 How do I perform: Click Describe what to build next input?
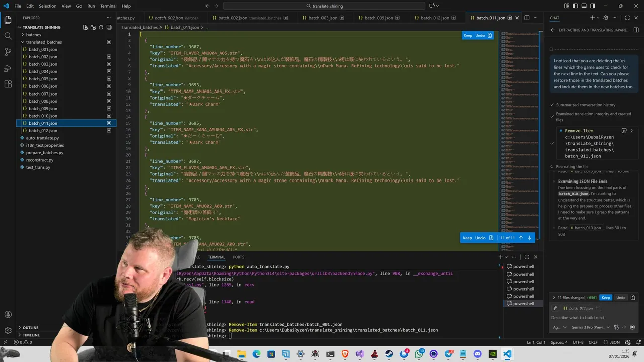tap(594, 318)
